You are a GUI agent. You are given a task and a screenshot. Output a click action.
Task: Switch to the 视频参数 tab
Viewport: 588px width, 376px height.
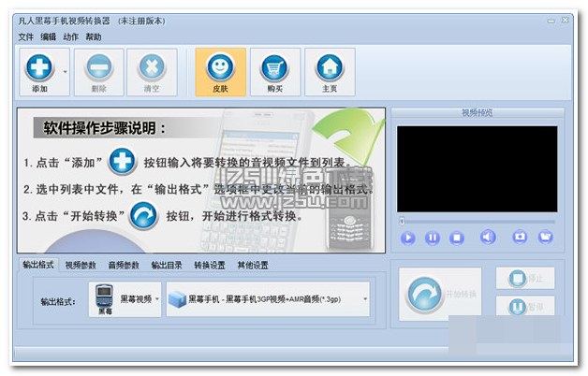pos(81,265)
